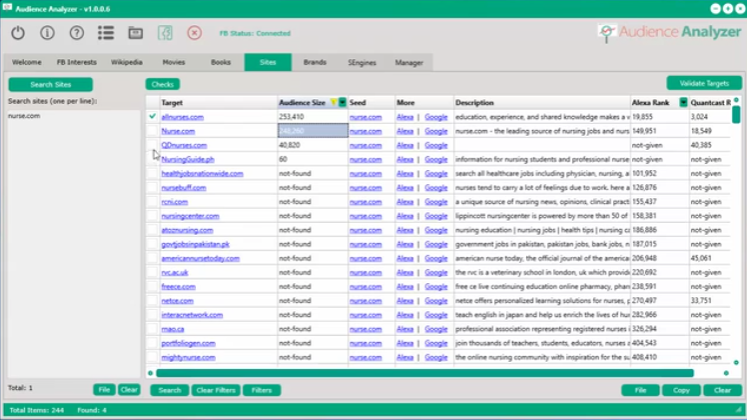Switch to the Manager tab
This screenshot has height=420, width=747.
pyautogui.click(x=409, y=62)
